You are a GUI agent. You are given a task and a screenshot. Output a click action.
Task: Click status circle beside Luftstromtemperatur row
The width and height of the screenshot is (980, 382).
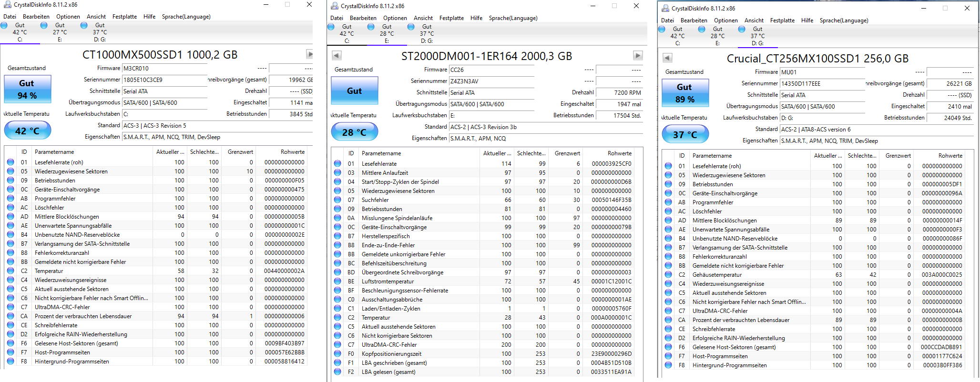click(337, 281)
